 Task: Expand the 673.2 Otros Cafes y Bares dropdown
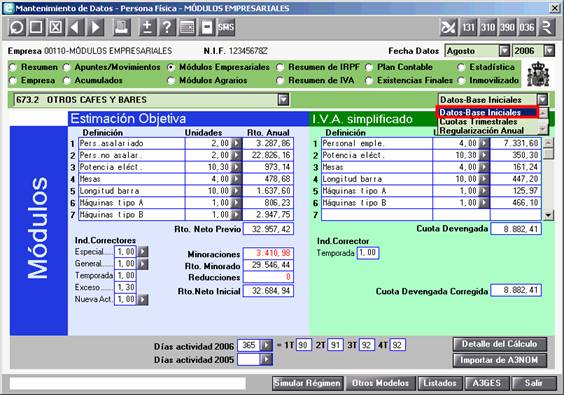[x=283, y=100]
